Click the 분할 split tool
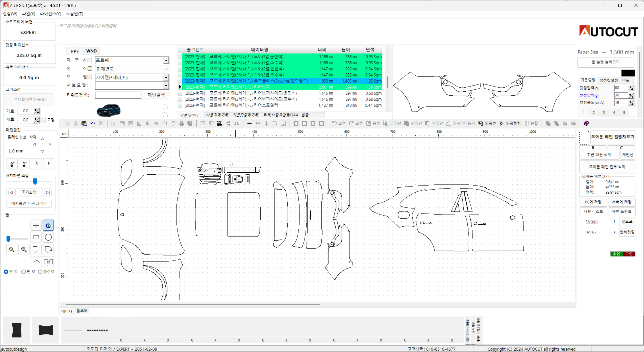Image resolution: width=644 pixels, height=352 pixels. tap(531, 123)
